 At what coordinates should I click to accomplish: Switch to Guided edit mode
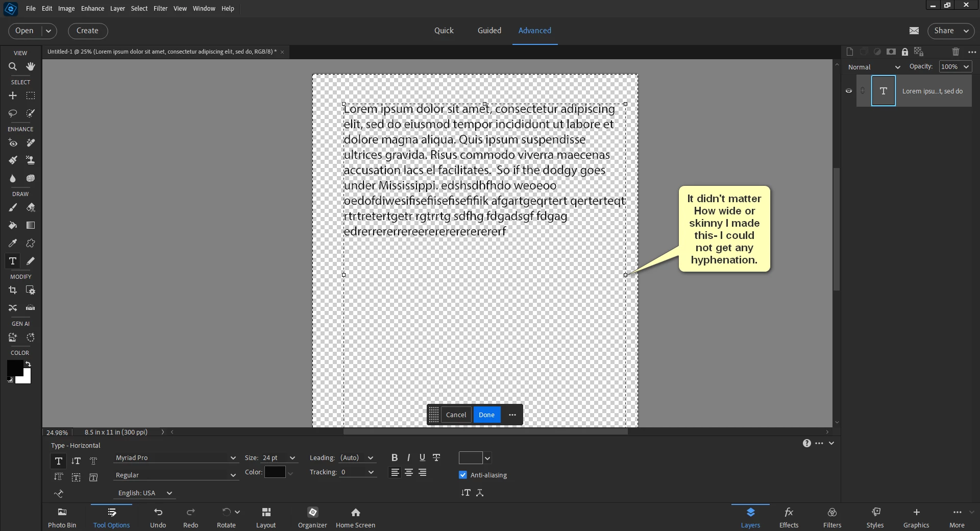(x=489, y=31)
